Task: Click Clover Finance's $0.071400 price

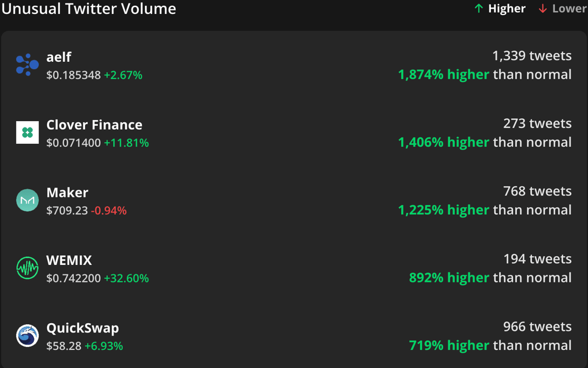Action: click(73, 143)
